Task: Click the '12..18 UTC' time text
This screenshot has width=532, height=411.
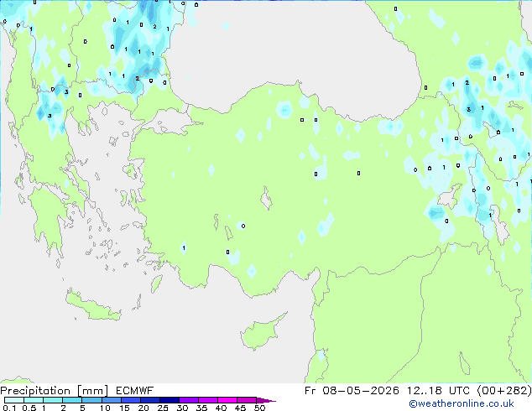Action: (438, 391)
